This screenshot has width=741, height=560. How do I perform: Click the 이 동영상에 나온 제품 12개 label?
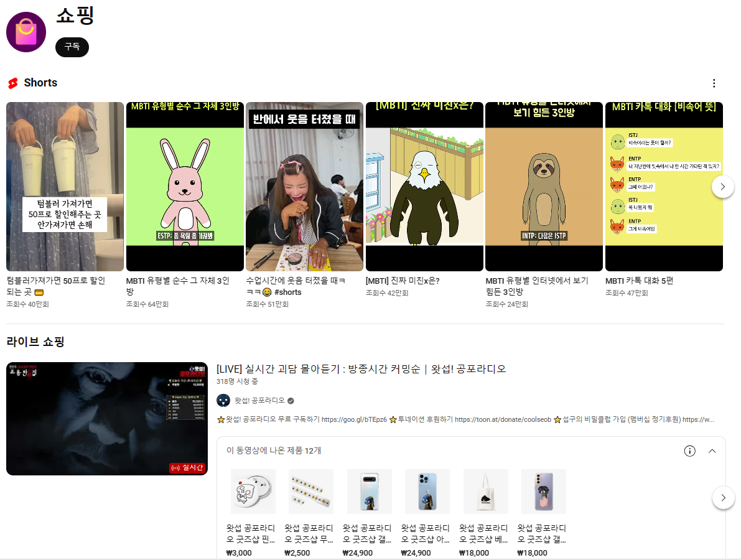pyautogui.click(x=274, y=451)
